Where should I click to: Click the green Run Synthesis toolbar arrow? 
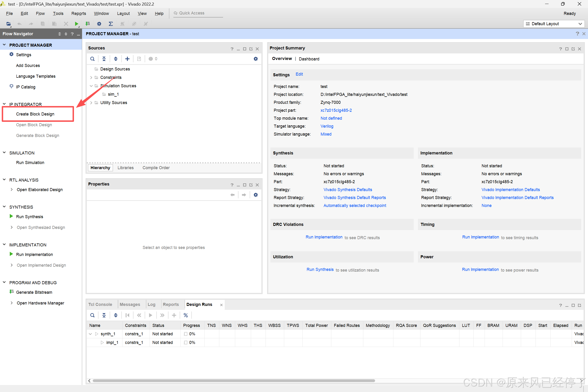pos(76,24)
